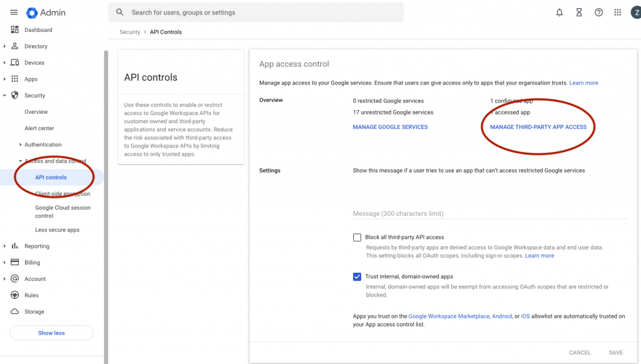Viewport: 641px width, 364px height.
Task: Click Manage Google Services link
Action: tap(390, 127)
